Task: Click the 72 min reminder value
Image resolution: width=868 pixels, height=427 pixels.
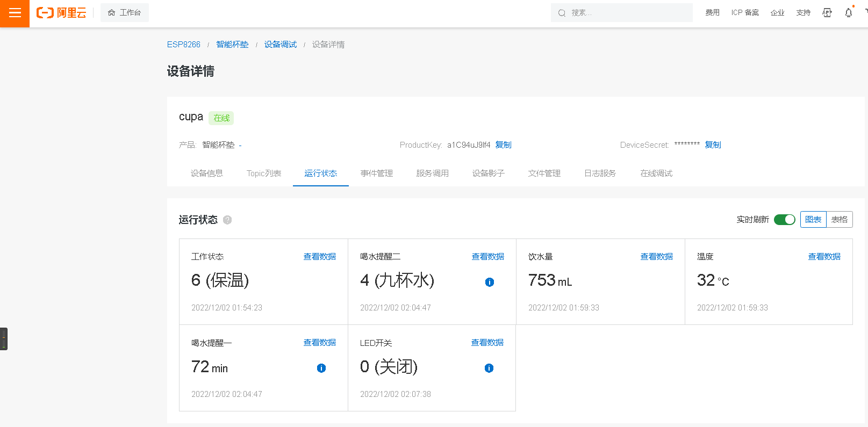Action: point(210,367)
